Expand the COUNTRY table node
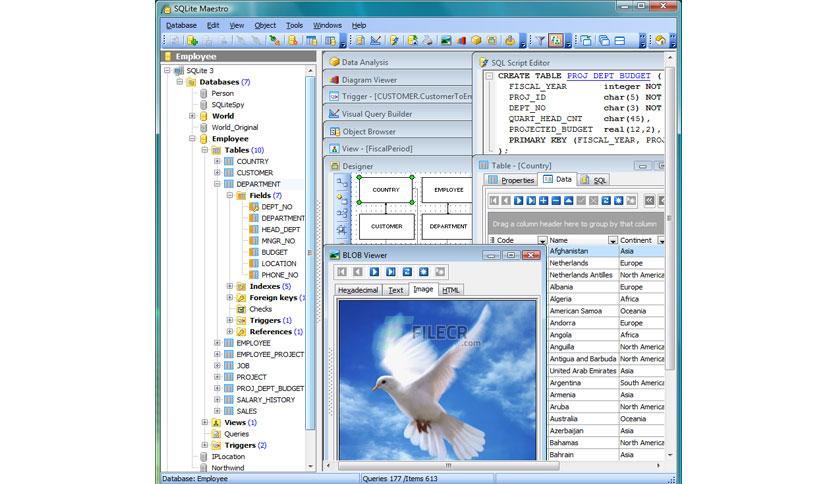The height and width of the screenshot is (484, 836). [217, 161]
